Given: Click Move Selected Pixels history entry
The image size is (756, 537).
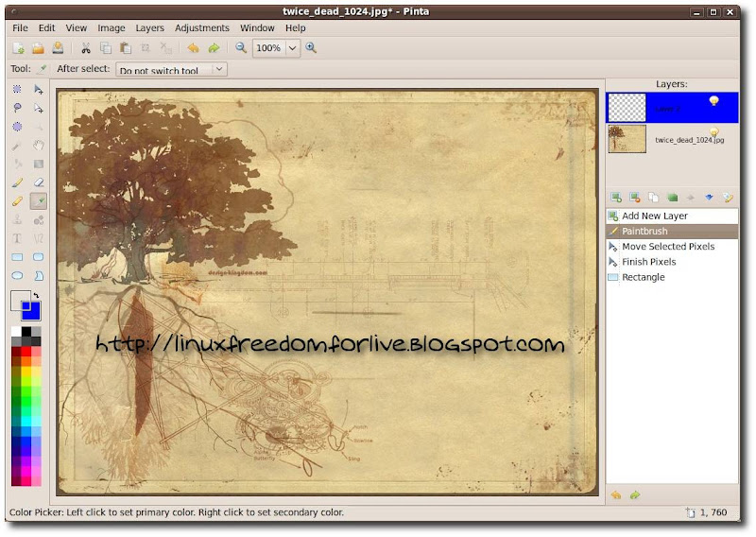Looking at the screenshot, I should [x=672, y=247].
